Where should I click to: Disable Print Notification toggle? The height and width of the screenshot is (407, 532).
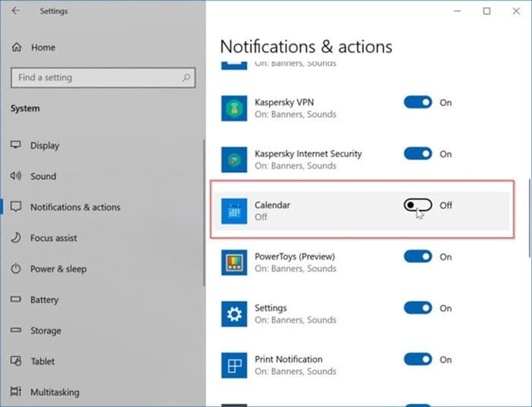click(x=418, y=359)
